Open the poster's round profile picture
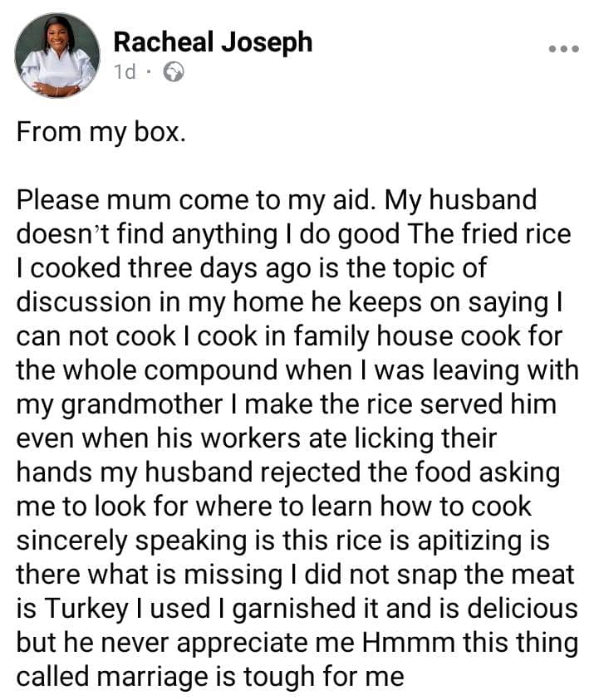 coord(57,55)
